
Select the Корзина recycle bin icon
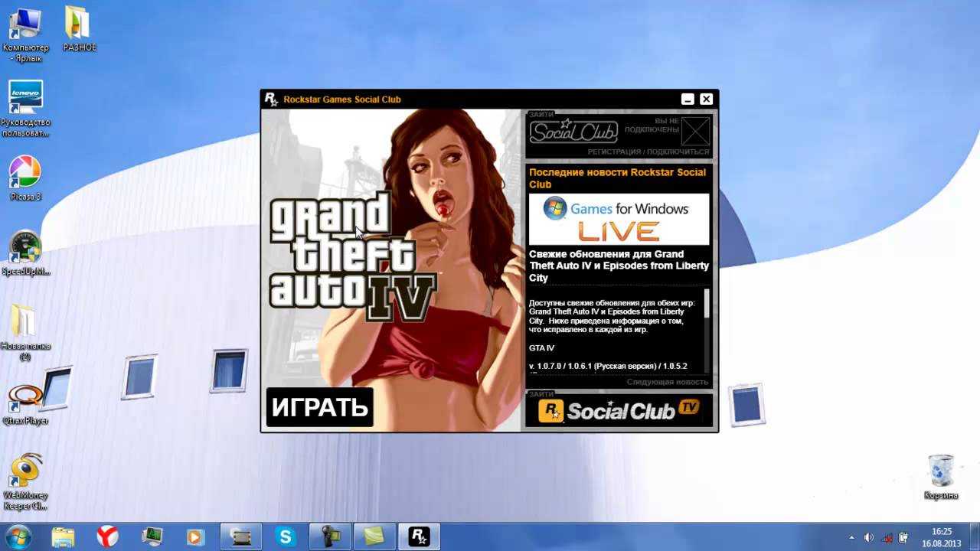[941, 476]
